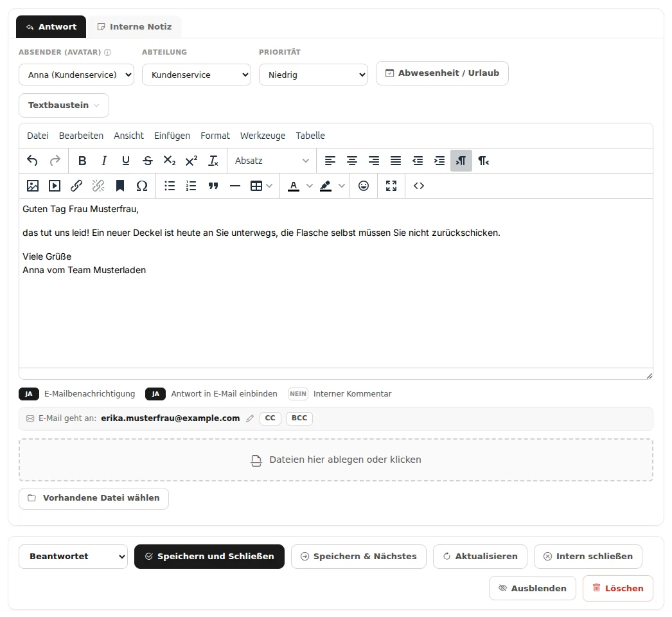The height and width of the screenshot is (617, 672).
Task: Insert a hyperlink
Action: 76,186
